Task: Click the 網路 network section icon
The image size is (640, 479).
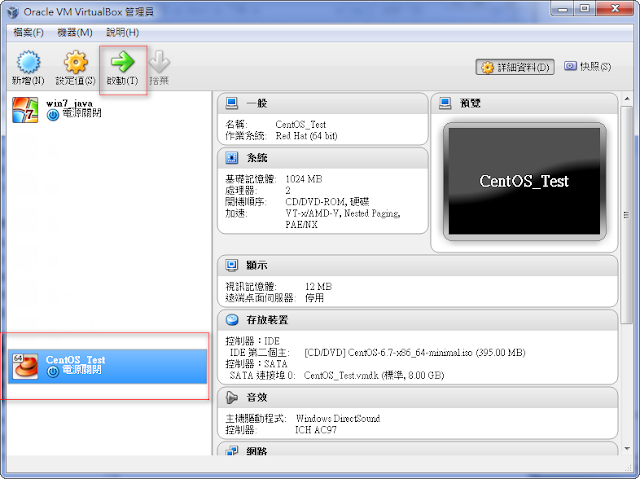Action: coord(232,451)
